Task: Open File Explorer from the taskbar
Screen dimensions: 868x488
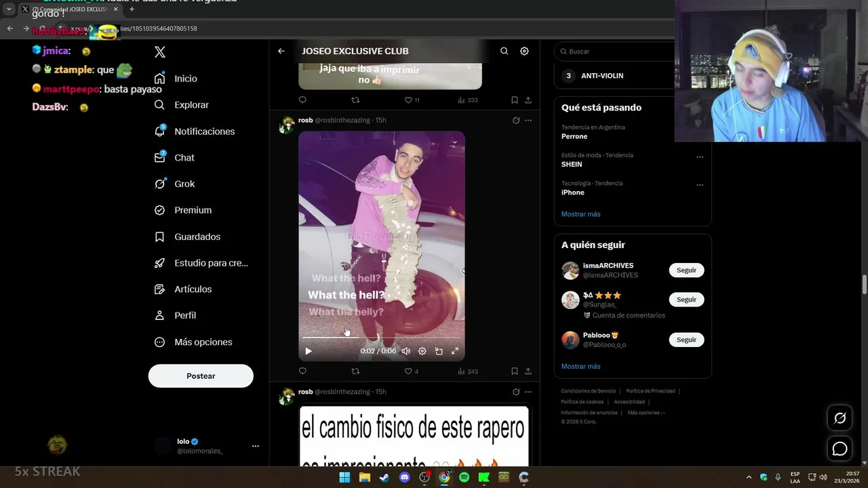Action: point(365,477)
